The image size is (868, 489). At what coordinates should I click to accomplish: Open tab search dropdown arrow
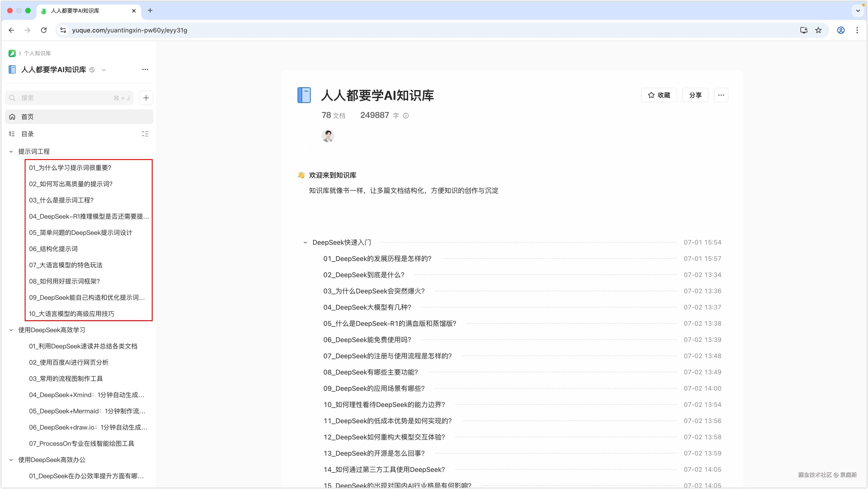pyautogui.click(x=858, y=10)
